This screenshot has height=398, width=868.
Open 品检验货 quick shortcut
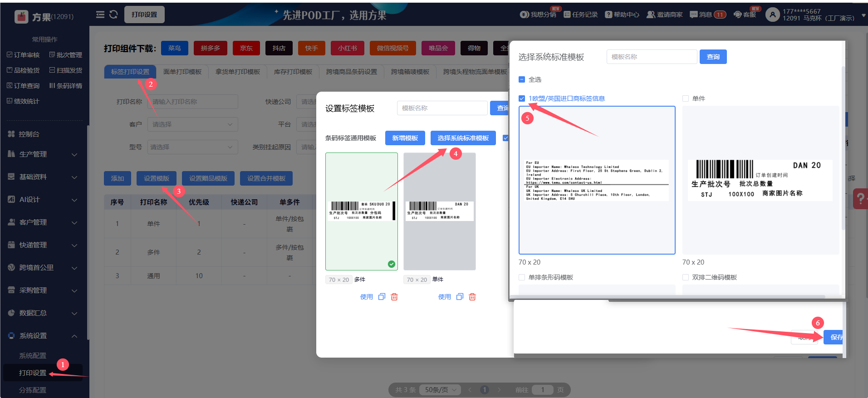[x=23, y=70]
